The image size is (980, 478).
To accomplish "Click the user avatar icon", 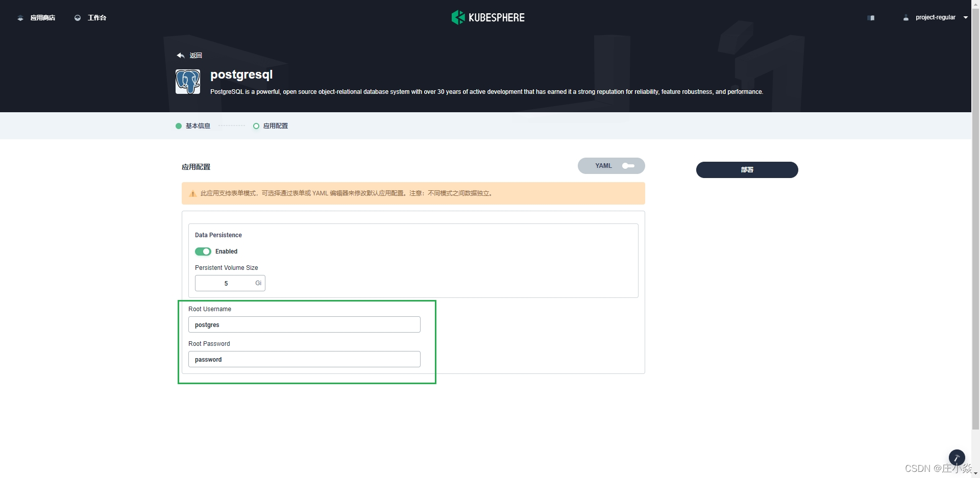I will point(906,18).
